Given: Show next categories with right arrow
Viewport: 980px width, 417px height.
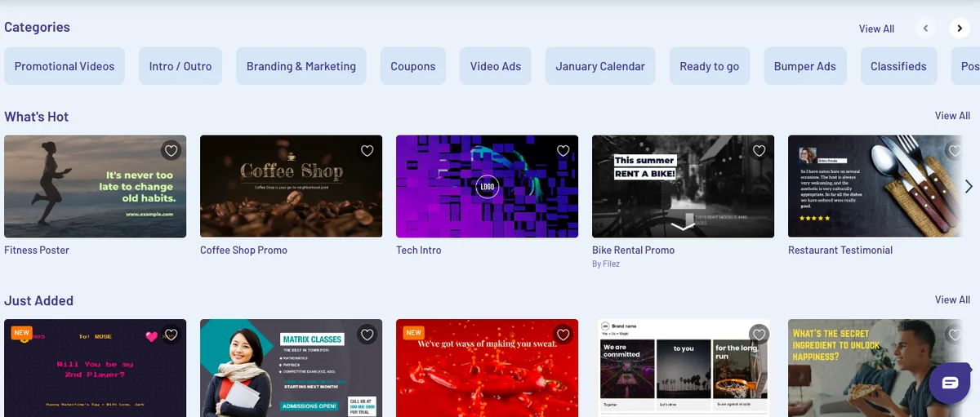Looking at the screenshot, I should pyautogui.click(x=960, y=29).
